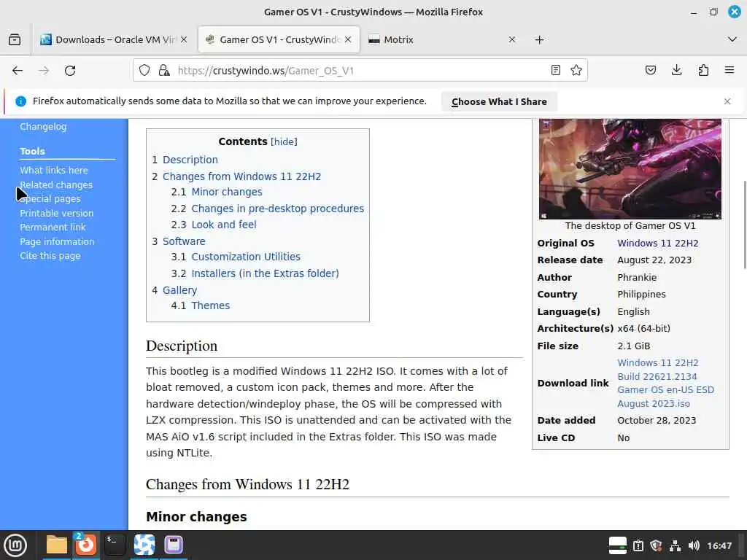Bookmark this page with star icon

pyautogui.click(x=576, y=71)
